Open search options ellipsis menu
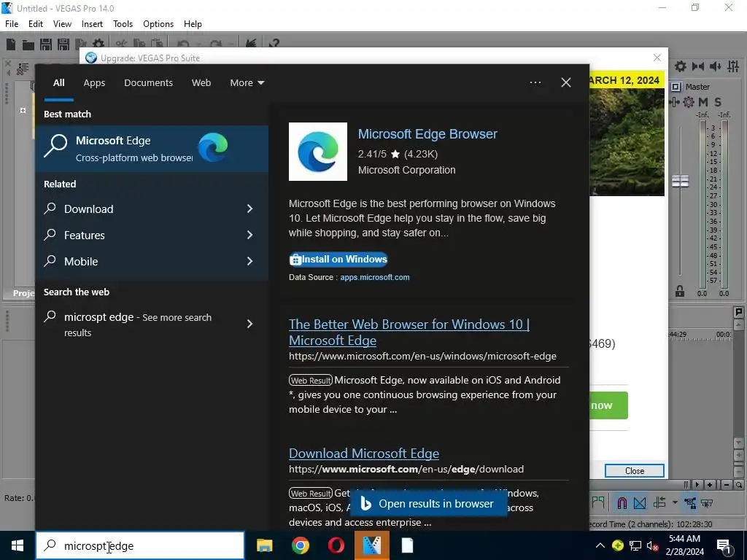 tap(535, 82)
